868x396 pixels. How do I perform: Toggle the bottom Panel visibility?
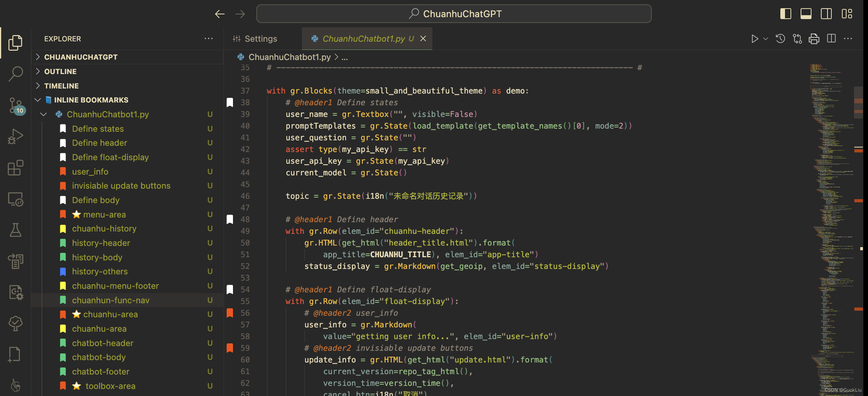(806, 13)
